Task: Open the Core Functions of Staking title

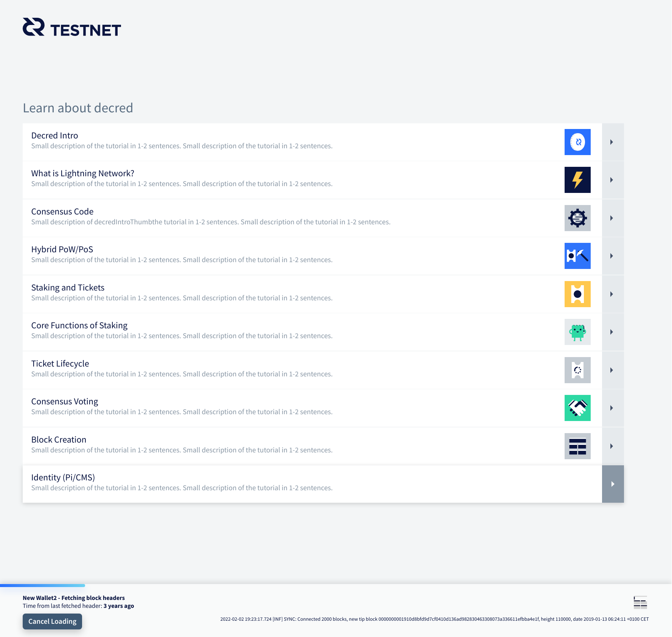Action: [x=79, y=325]
